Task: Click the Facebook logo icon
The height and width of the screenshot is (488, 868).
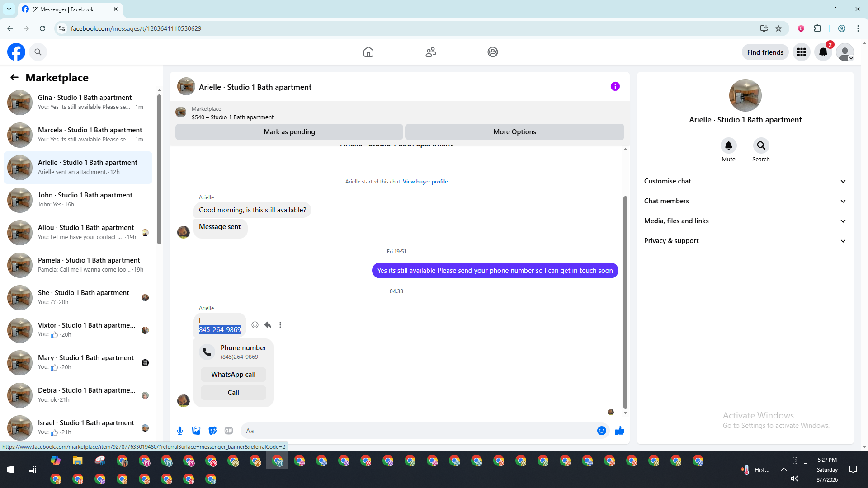Action: tap(16, 52)
